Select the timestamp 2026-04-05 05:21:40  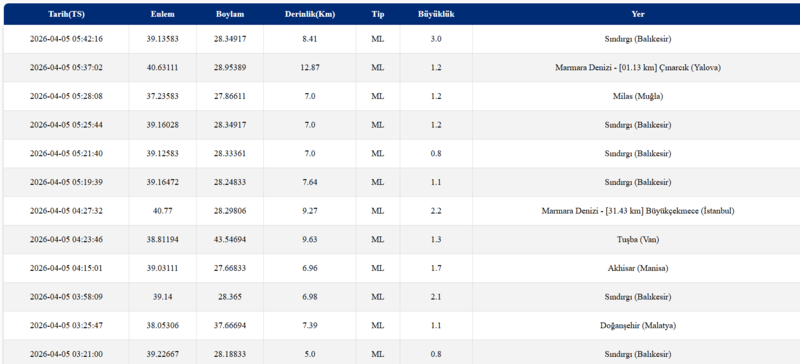click(x=66, y=153)
